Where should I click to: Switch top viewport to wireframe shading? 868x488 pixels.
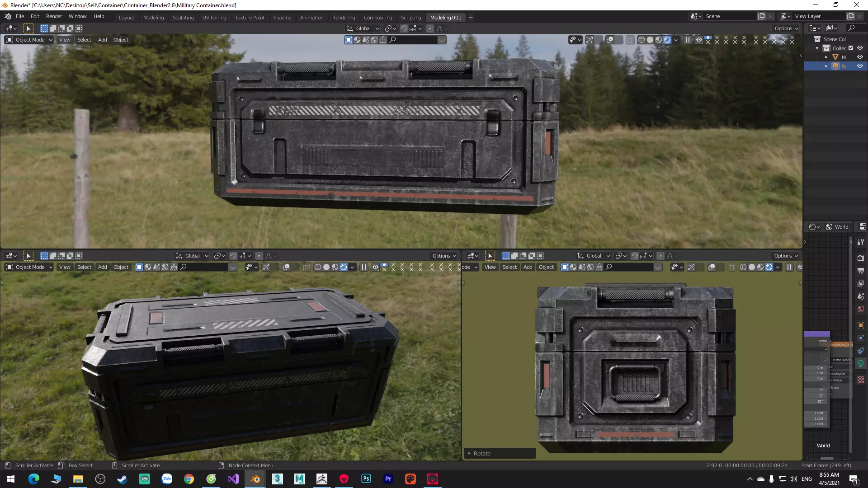tap(641, 40)
